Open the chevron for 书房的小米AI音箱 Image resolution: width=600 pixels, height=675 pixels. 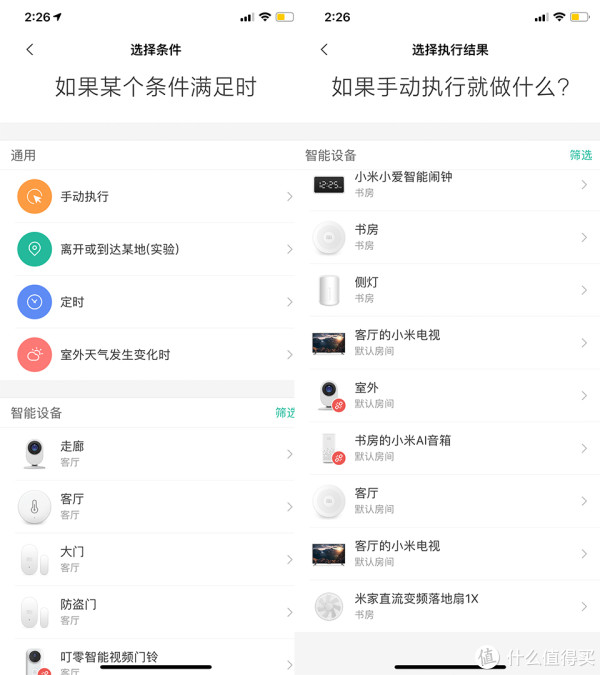(584, 448)
